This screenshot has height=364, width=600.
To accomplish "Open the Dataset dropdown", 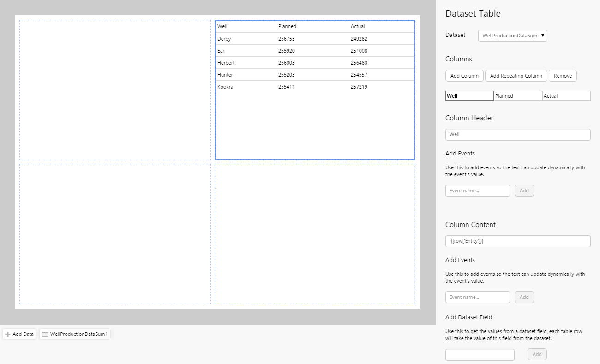I will coord(512,36).
